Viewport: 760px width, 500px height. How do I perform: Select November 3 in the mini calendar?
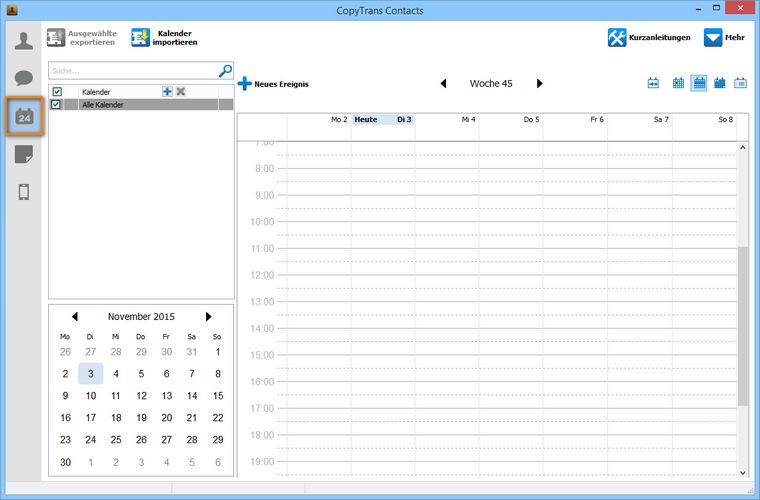pyautogui.click(x=91, y=374)
